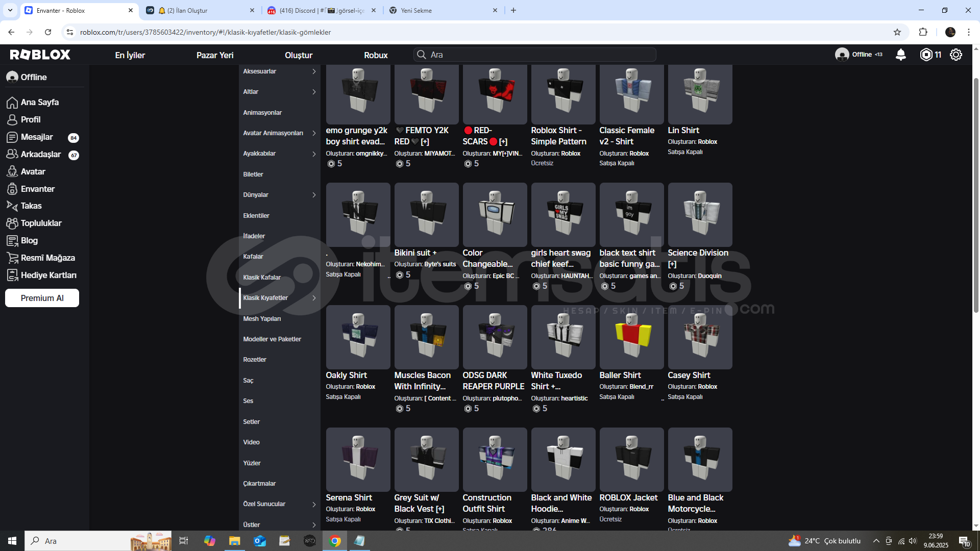Open File Explorer from taskbar
This screenshot has height=551, width=980.
pos(234,541)
